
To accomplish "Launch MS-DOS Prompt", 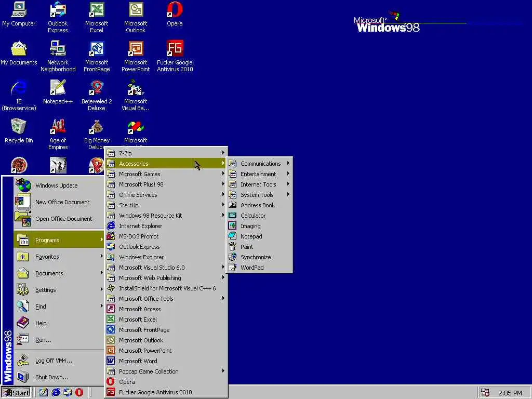I will 166,236.
